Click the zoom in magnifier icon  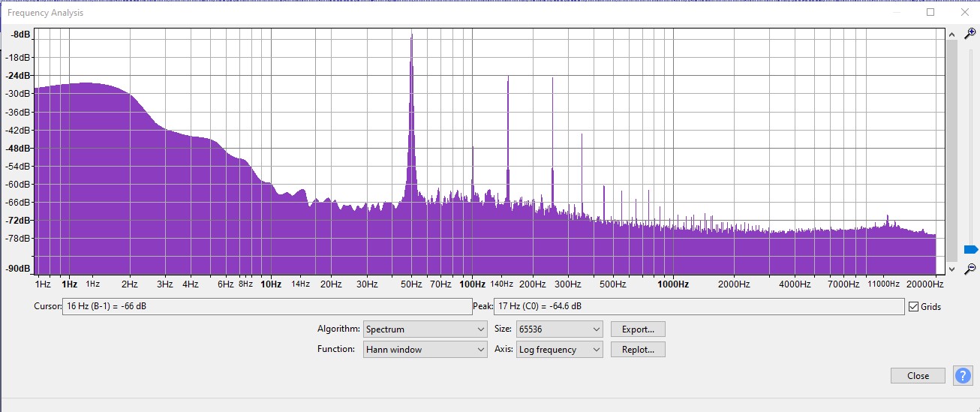969,34
